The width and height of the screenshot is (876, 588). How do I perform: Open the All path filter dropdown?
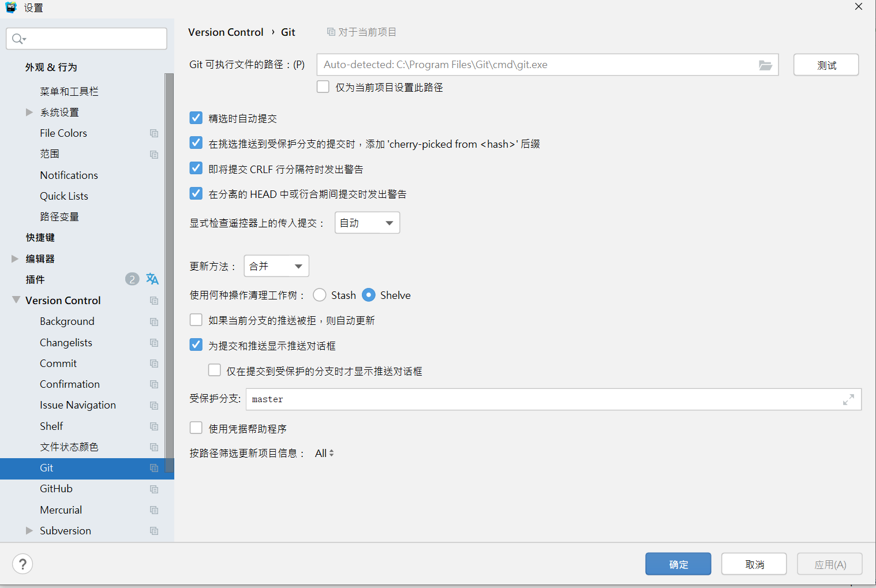click(324, 454)
